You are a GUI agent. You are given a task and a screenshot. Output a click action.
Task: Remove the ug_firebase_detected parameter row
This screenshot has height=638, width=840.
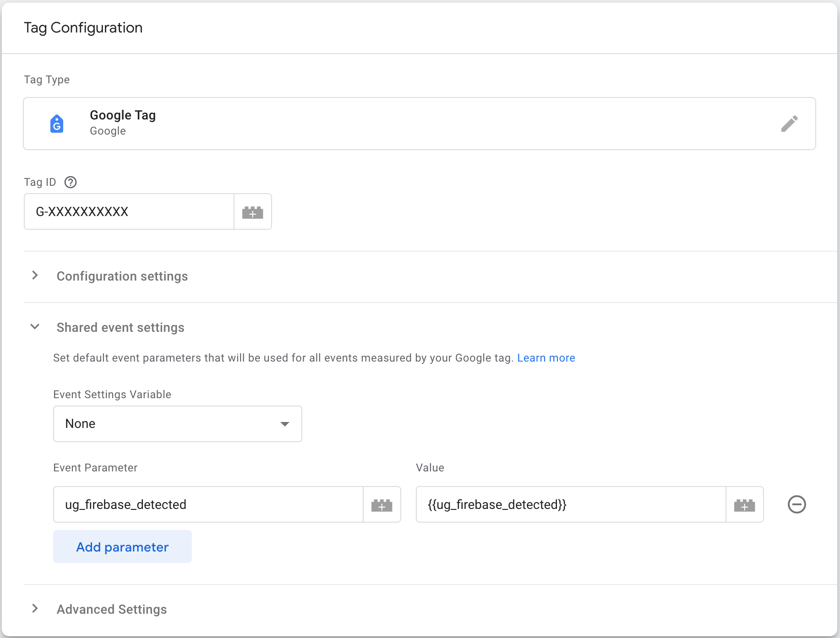tap(796, 504)
